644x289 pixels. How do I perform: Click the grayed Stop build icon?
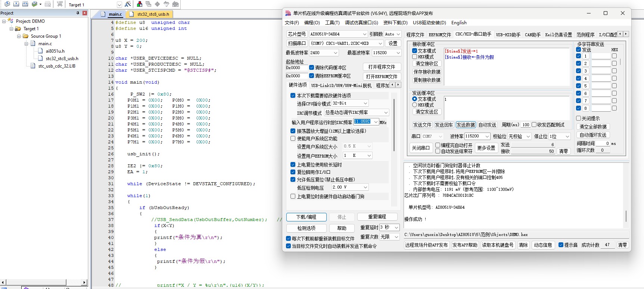coord(48,4)
